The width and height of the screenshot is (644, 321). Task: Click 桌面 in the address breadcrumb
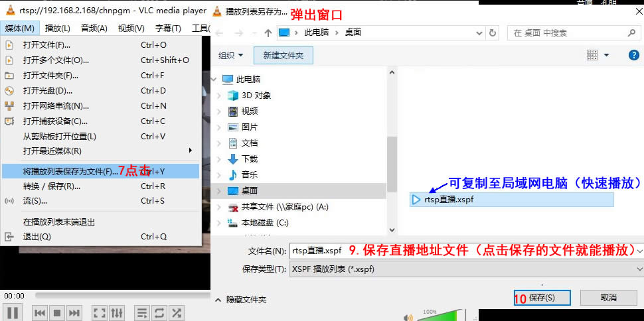[353, 33]
